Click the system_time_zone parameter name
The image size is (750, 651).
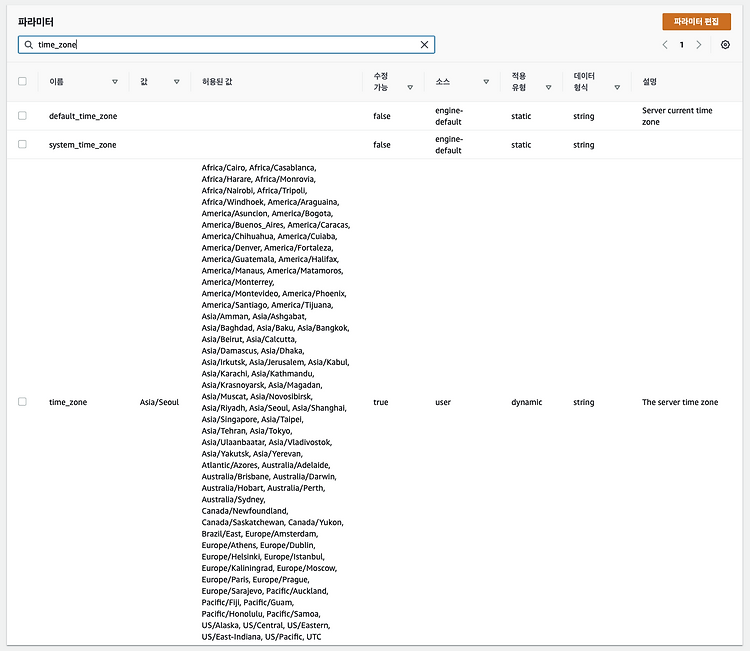tap(82, 144)
